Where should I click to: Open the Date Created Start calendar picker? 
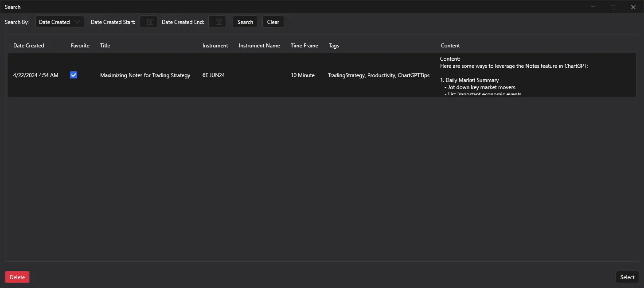[x=148, y=21]
